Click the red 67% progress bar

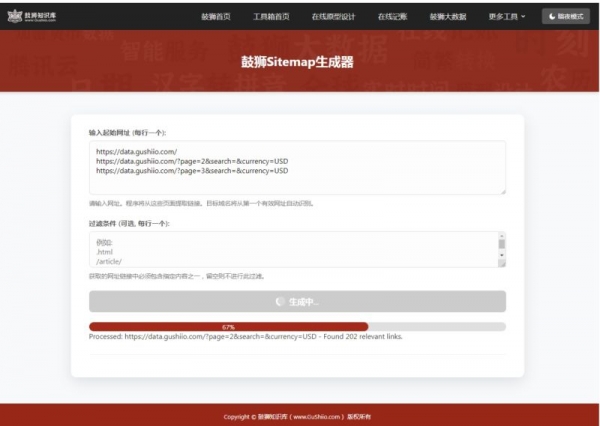coord(228,327)
